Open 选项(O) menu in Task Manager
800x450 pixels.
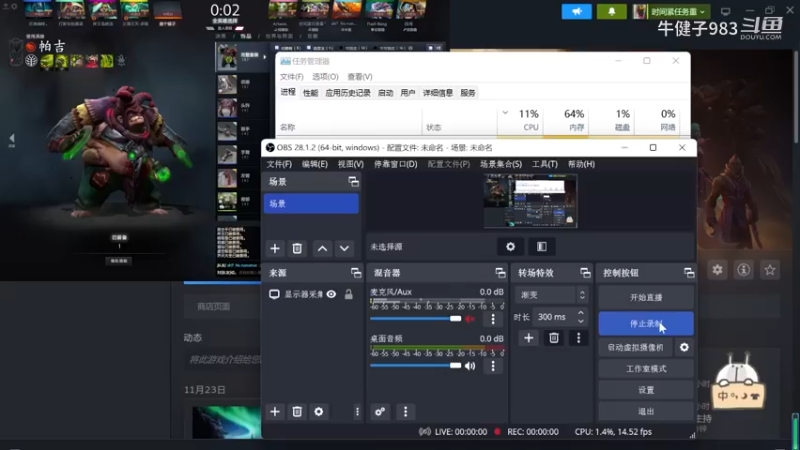point(325,77)
